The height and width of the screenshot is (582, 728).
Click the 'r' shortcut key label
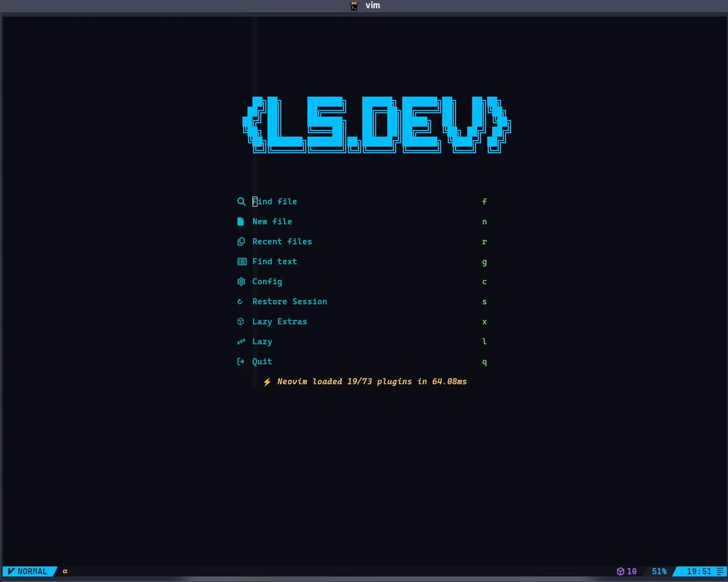[484, 242]
